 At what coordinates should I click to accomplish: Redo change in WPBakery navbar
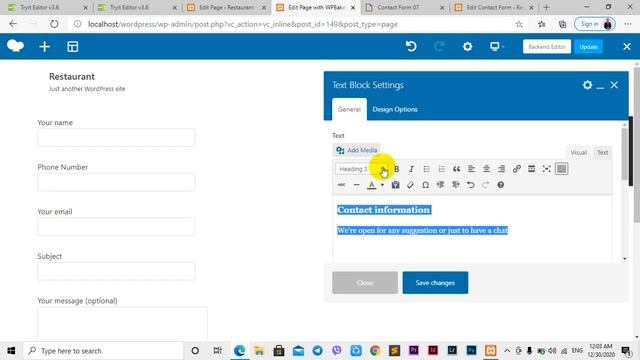tap(439, 47)
